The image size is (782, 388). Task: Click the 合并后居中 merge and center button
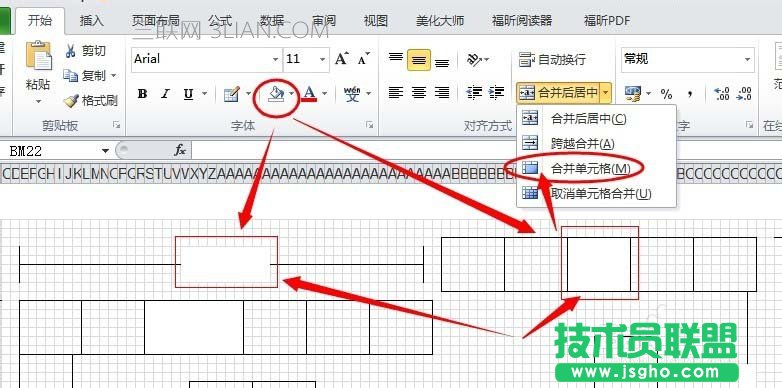point(558,92)
